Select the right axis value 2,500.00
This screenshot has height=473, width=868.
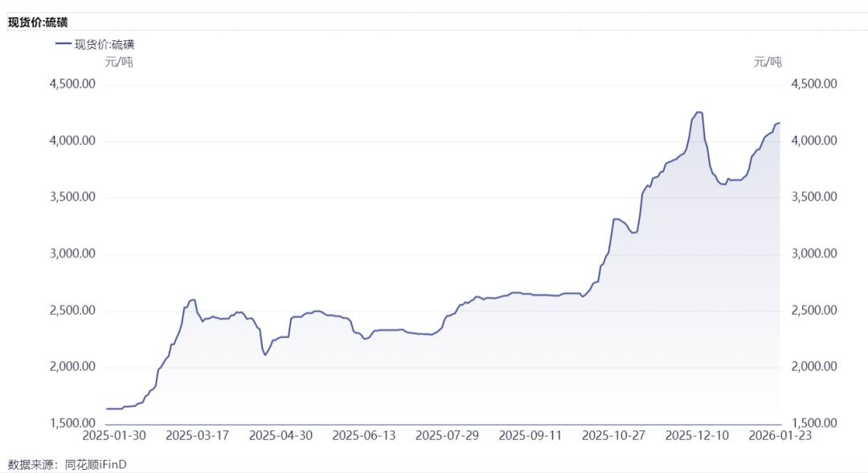click(813, 310)
